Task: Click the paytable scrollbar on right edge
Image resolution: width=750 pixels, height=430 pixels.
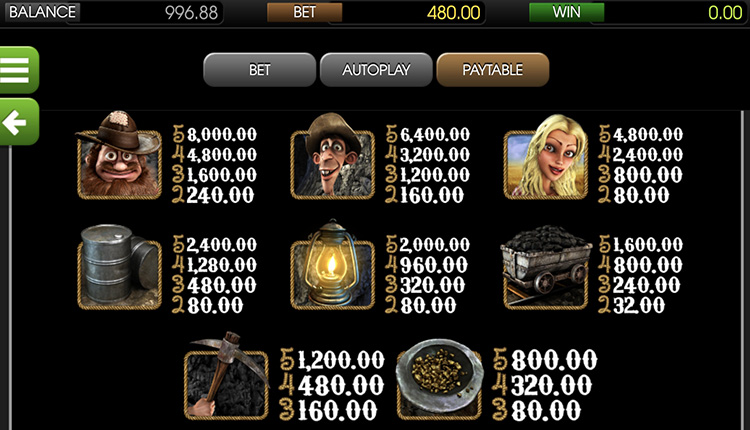Action: pyautogui.click(x=743, y=270)
